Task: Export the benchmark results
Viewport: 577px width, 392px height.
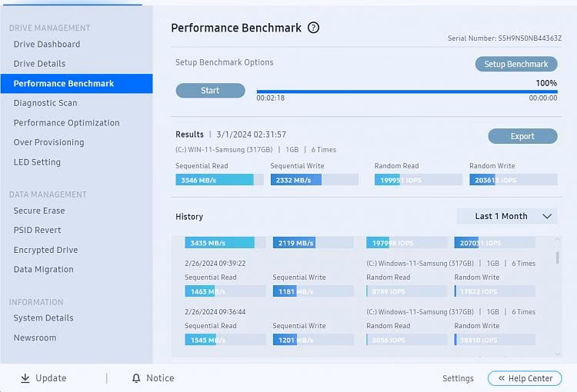Action: [x=522, y=136]
